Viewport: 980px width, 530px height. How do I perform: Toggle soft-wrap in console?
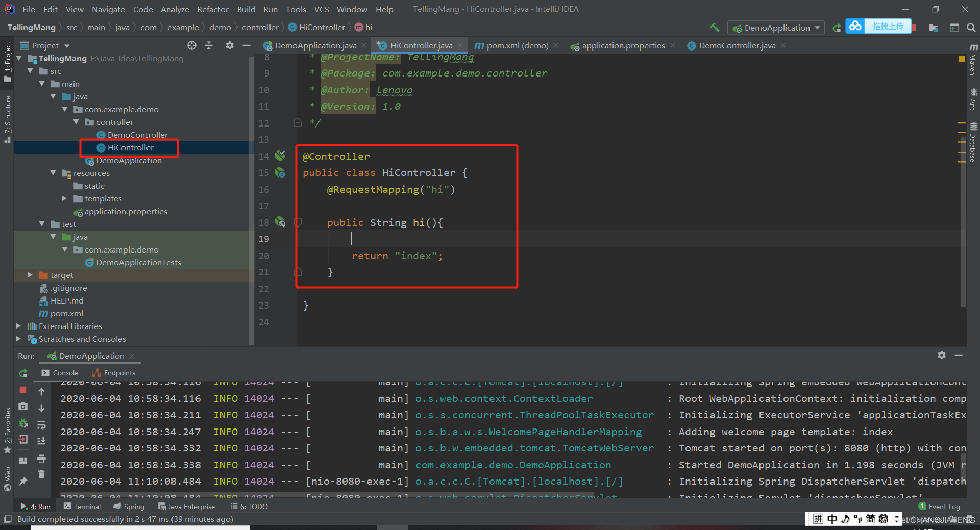[x=41, y=425]
